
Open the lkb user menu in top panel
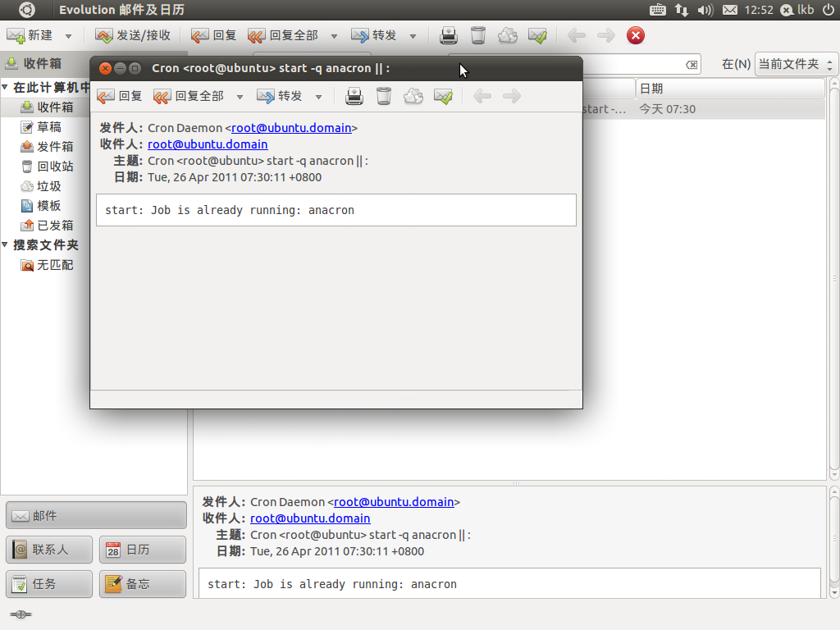click(797, 10)
